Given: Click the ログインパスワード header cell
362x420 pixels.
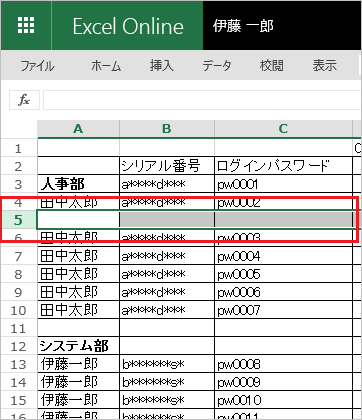Looking at the screenshot, I should [x=283, y=166].
